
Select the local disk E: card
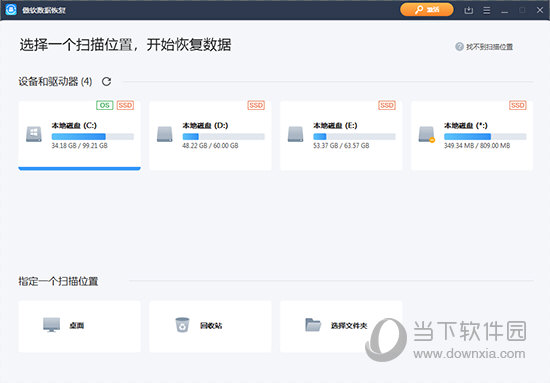coord(341,135)
